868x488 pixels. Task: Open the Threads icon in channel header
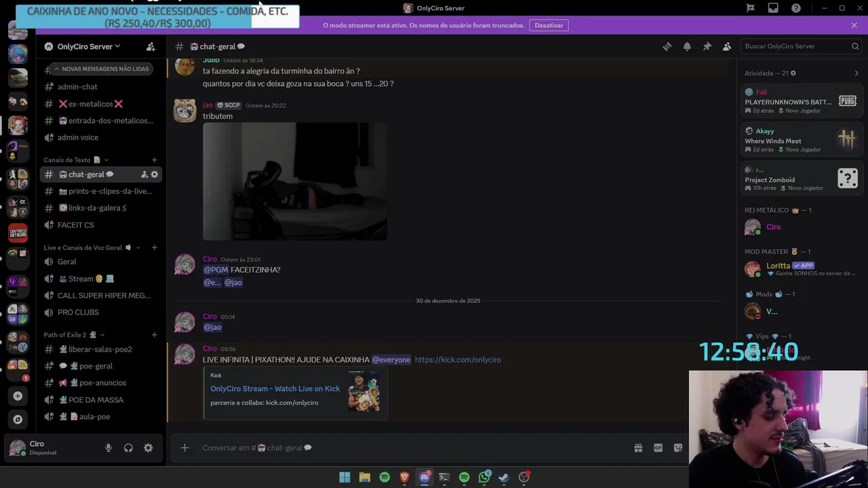click(x=667, y=46)
